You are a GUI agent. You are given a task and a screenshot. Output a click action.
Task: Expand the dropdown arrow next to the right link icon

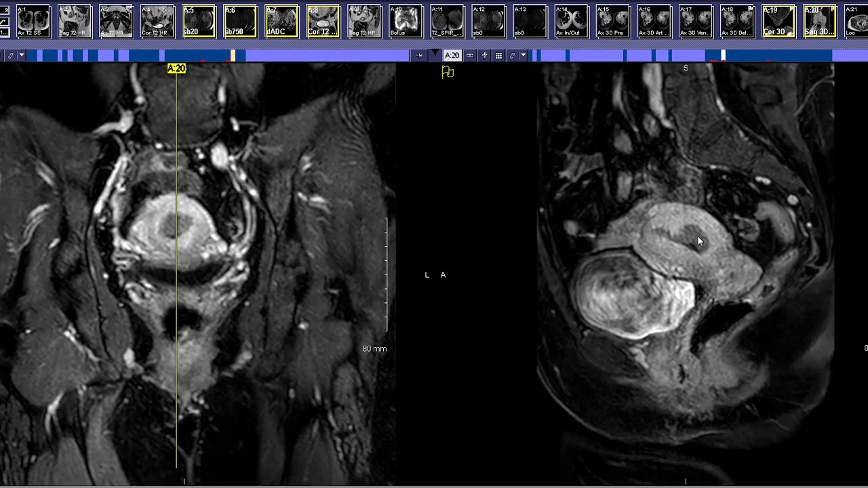(x=524, y=56)
